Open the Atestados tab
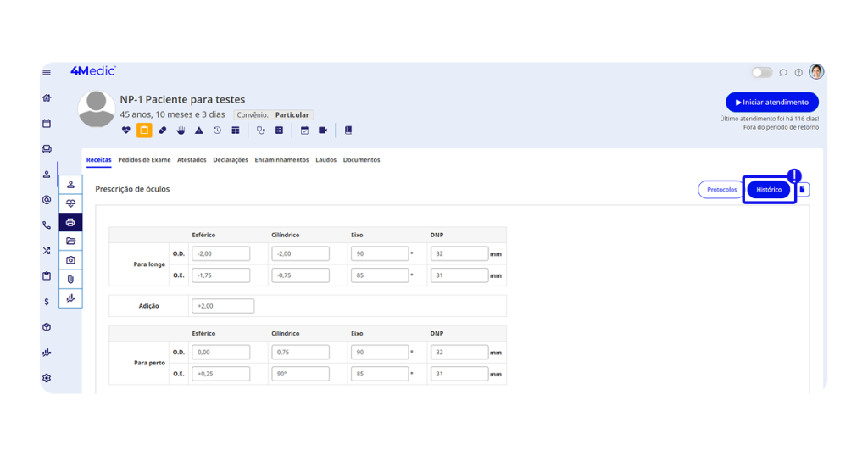This screenshot has height=456, width=868. [192, 160]
